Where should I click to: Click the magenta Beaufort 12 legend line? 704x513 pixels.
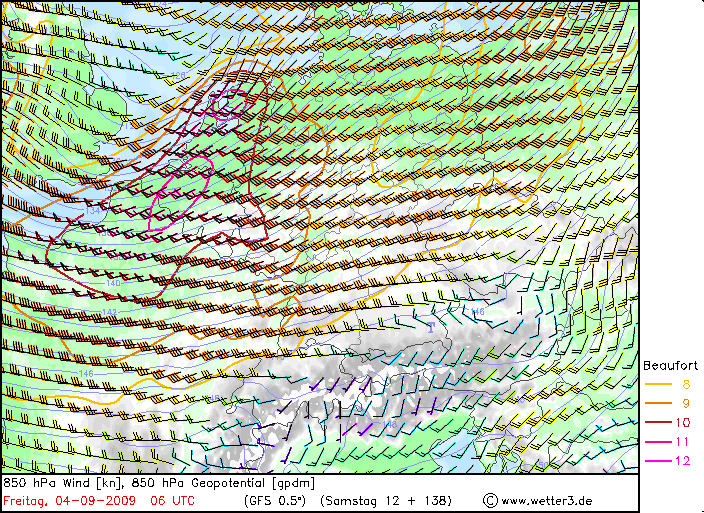(658, 461)
